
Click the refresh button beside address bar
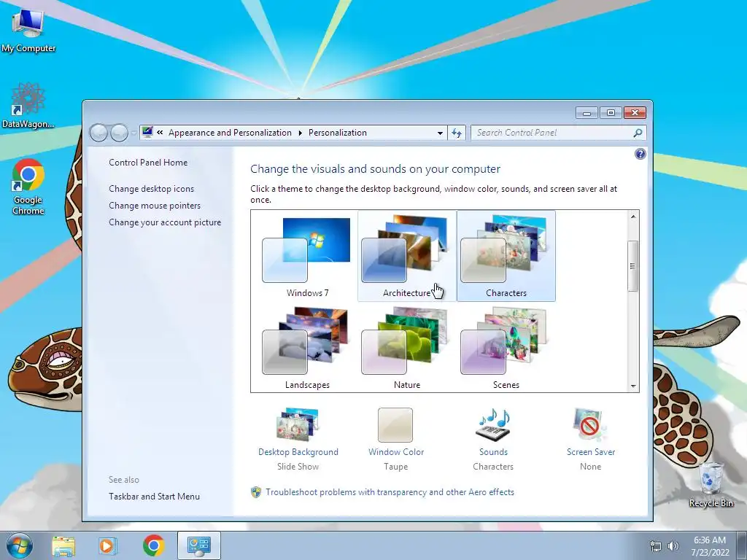click(457, 133)
